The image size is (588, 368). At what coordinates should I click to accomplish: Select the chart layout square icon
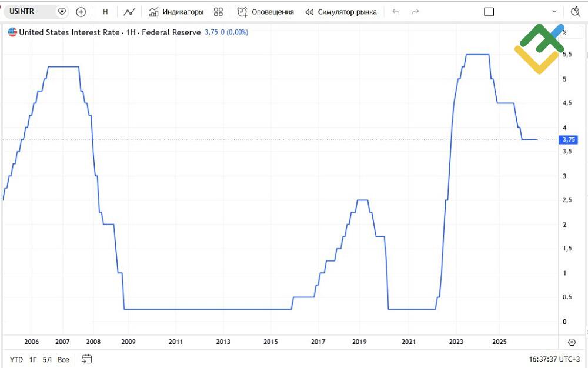[489, 12]
